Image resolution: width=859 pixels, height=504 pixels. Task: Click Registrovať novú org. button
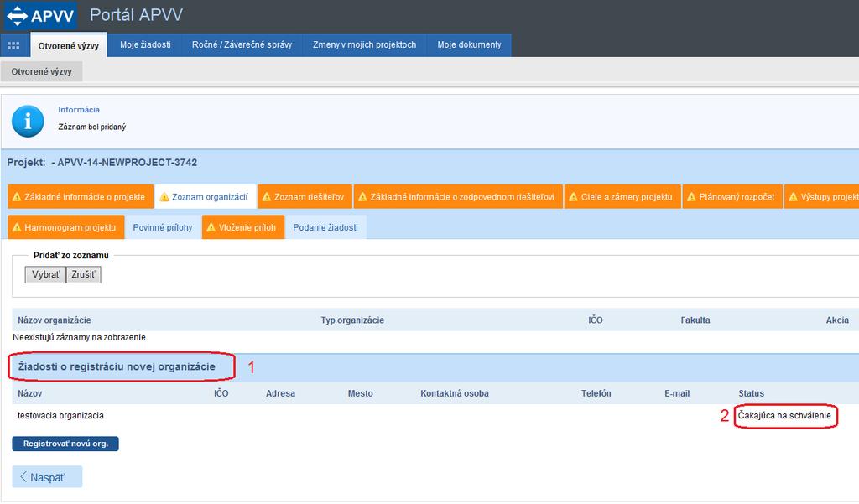pos(65,444)
